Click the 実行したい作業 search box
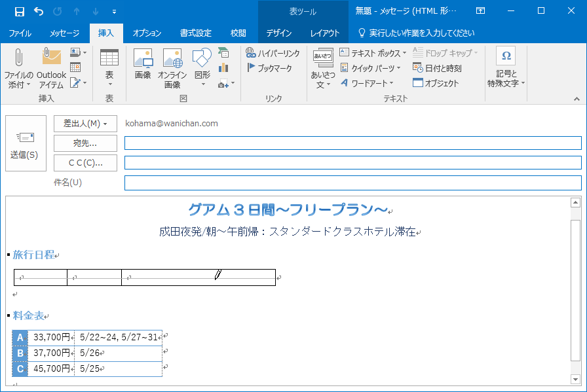This screenshot has width=587, height=392. (x=416, y=33)
